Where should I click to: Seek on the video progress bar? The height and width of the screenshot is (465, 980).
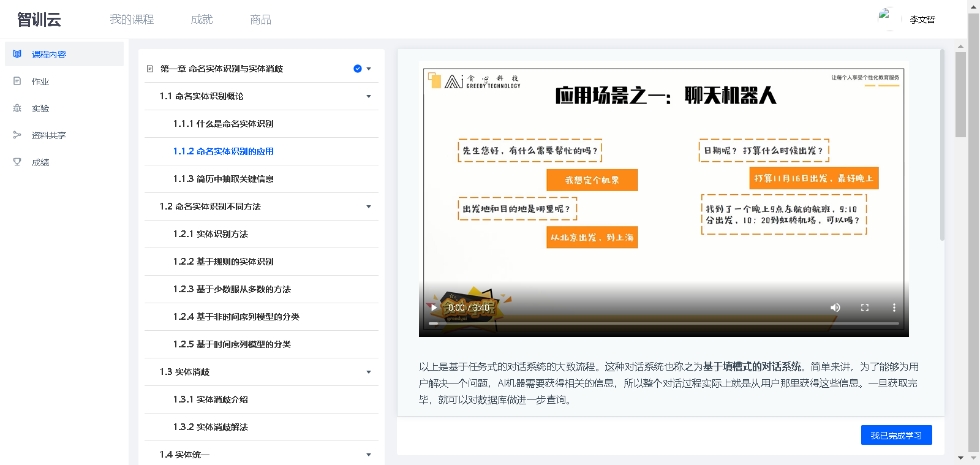click(x=664, y=323)
